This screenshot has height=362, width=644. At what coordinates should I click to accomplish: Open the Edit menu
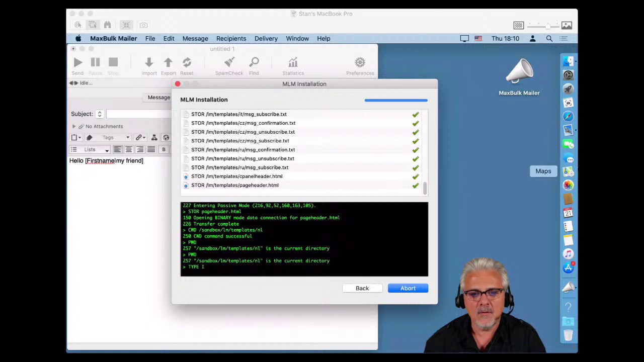169,38
